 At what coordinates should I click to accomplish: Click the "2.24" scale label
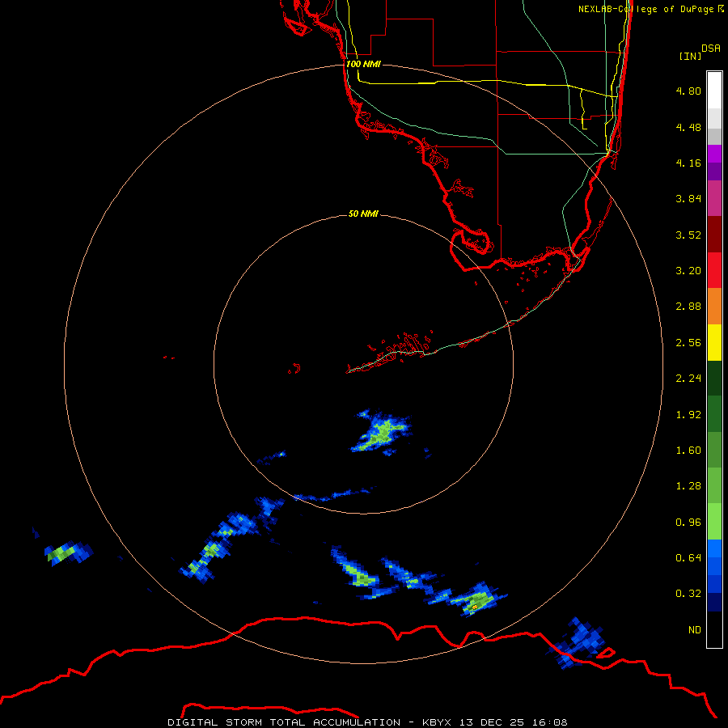[x=688, y=379]
